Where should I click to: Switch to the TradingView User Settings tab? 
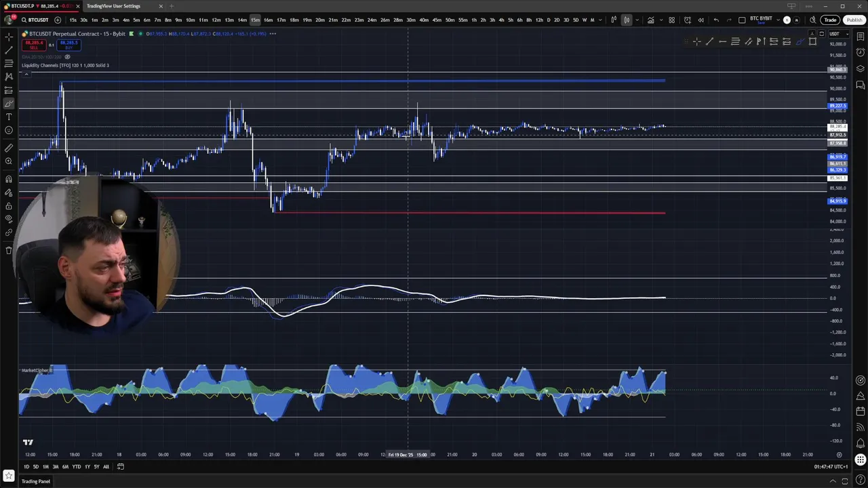113,6
